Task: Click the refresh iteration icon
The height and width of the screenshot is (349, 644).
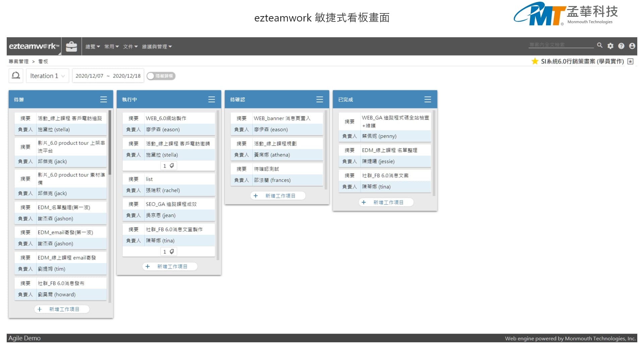Action: (x=16, y=76)
